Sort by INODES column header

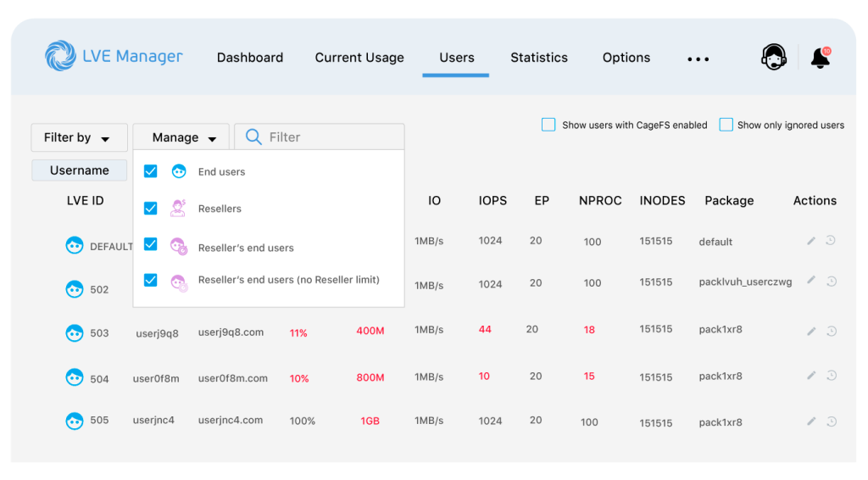pyautogui.click(x=662, y=200)
